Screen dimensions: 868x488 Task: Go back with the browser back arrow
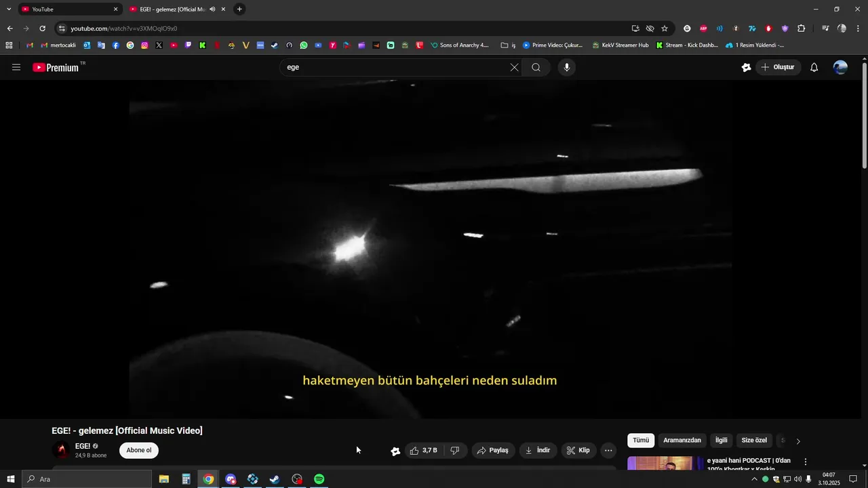(x=9, y=28)
